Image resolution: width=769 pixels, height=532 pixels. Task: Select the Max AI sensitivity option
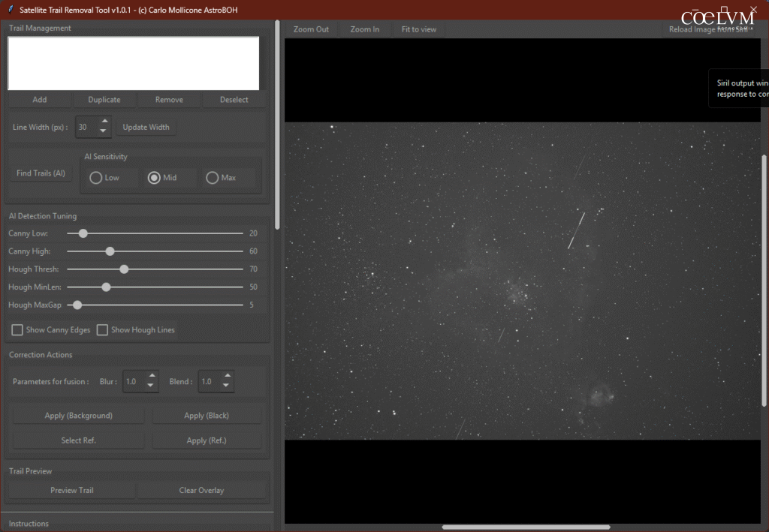pyautogui.click(x=213, y=178)
